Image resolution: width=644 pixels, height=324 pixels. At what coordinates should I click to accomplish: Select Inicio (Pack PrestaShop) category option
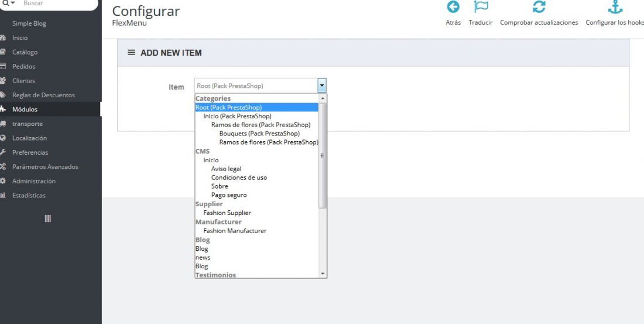pyautogui.click(x=237, y=116)
